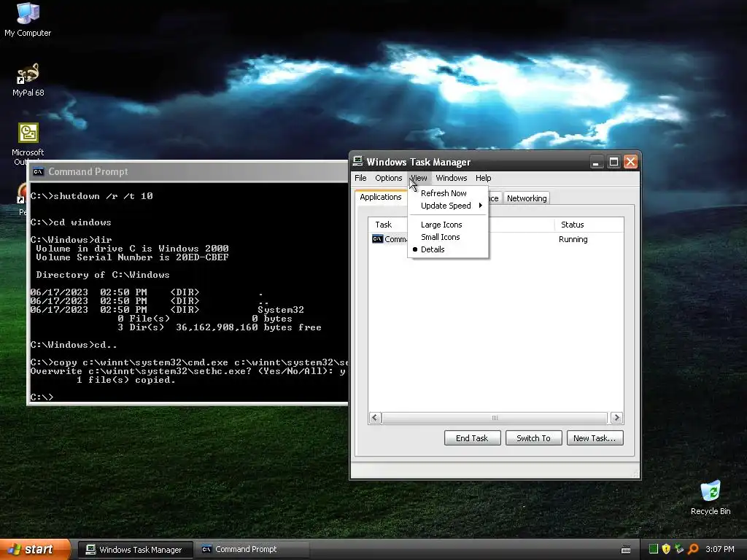Click the Running status of Command Prompt

pyautogui.click(x=573, y=239)
